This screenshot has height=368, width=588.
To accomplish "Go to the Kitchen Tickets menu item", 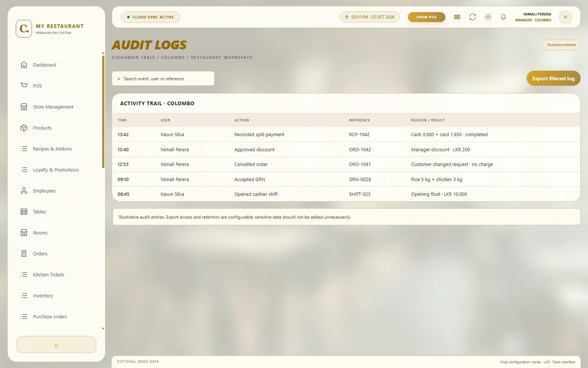I will pyautogui.click(x=48, y=275).
